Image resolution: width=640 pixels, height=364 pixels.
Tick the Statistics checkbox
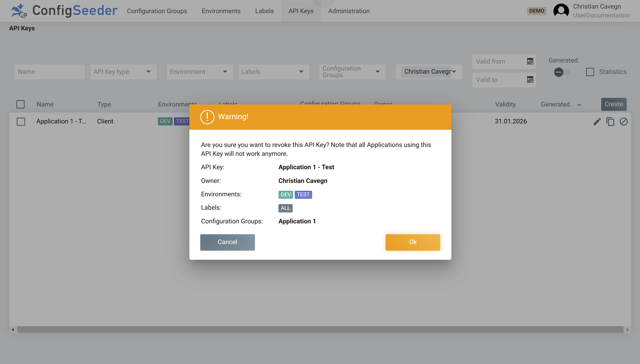(x=590, y=72)
